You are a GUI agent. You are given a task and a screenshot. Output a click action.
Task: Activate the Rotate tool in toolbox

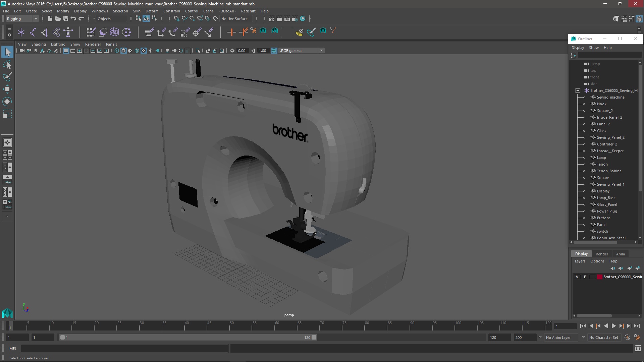point(7,102)
